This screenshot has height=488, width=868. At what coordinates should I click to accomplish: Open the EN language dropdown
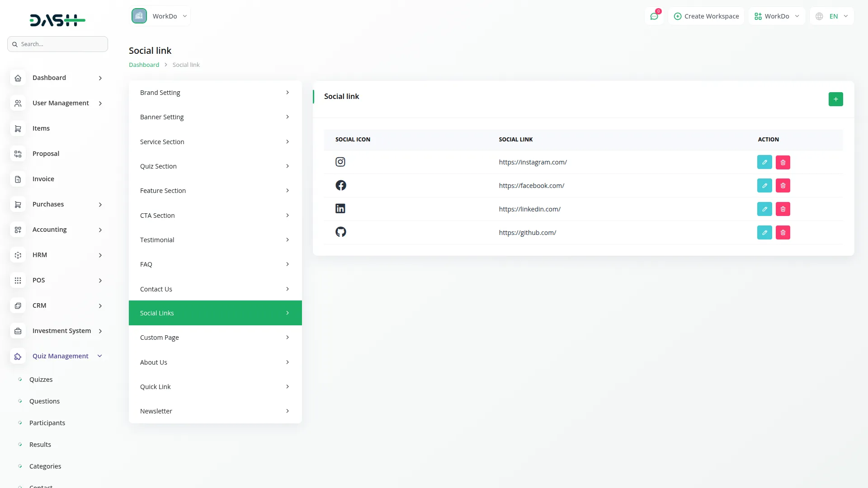832,16
